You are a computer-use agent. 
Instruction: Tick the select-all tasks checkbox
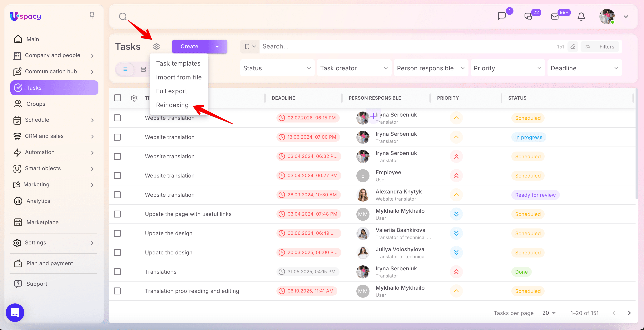click(x=117, y=98)
